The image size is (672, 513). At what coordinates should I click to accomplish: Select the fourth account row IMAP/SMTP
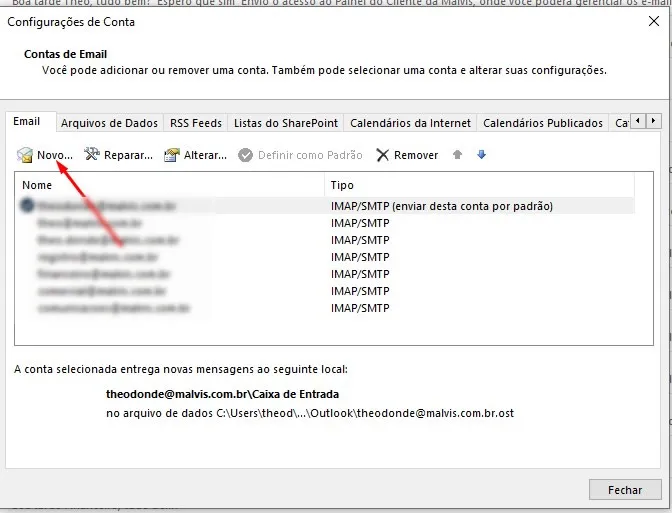pos(327,257)
